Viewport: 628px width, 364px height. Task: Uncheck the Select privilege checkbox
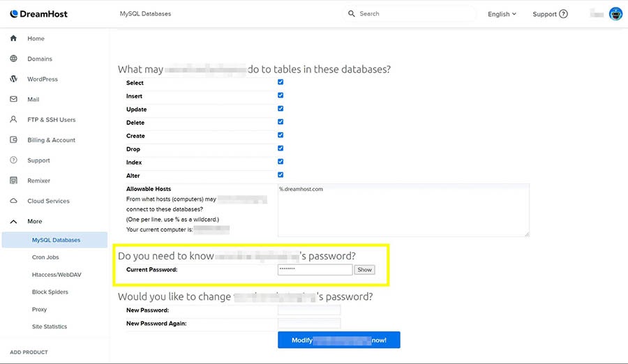pos(281,82)
